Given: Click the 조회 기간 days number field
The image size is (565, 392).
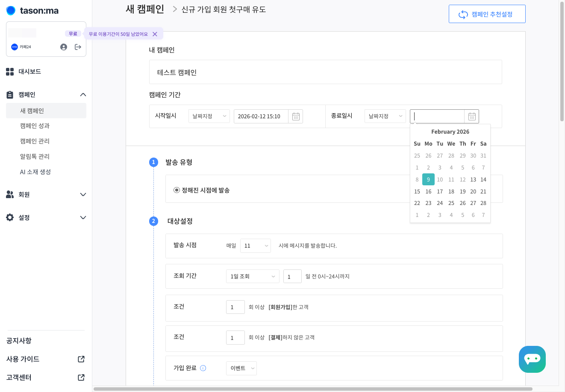Looking at the screenshot, I should click(292, 276).
